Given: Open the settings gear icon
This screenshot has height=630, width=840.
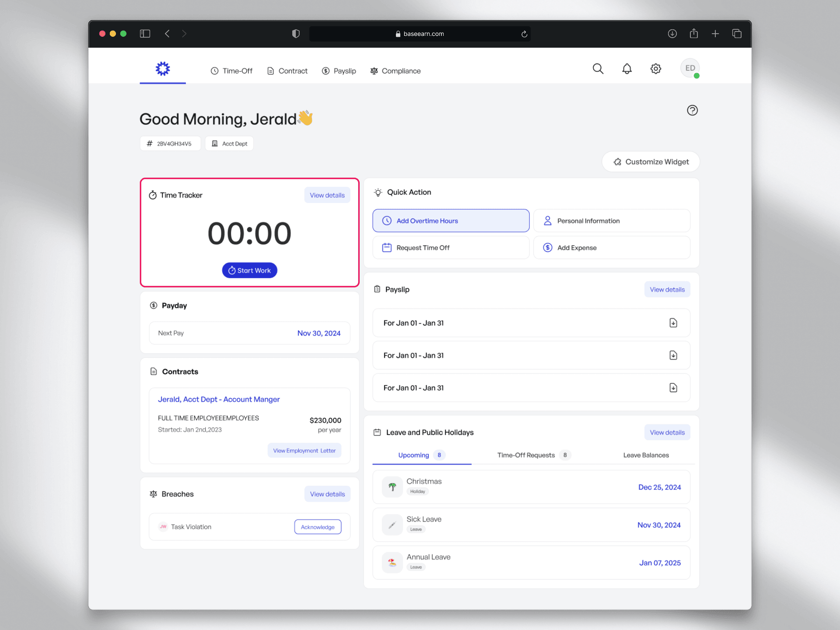Looking at the screenshot, I should 655,69.
